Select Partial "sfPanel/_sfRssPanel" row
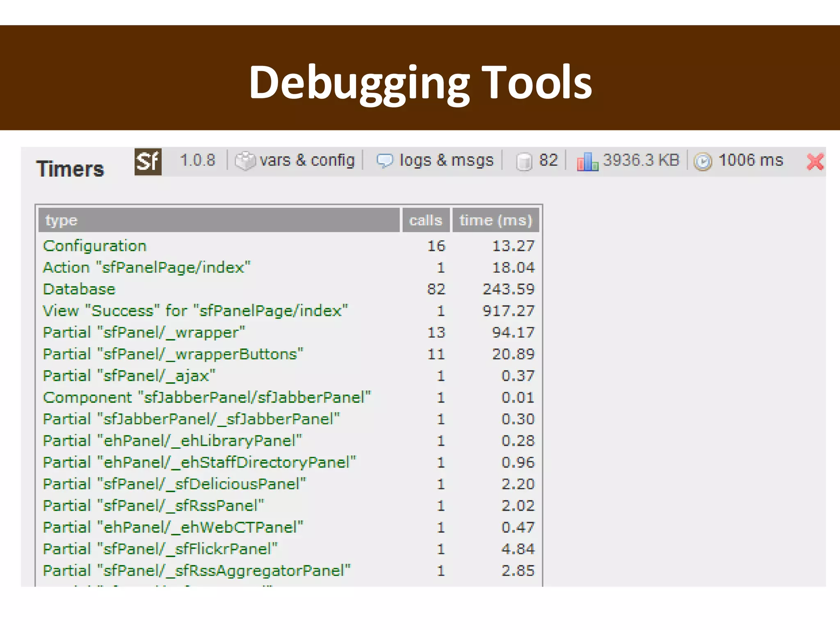The image size is (840, 630). point(289,506)
